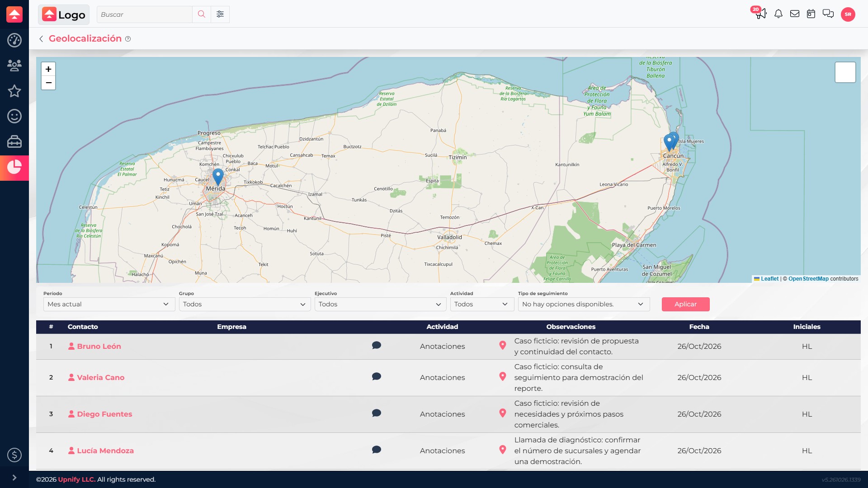Screen dimensions: 868x488
Task: Zoom out the map with minus button
Action: [x=48, y=83]
